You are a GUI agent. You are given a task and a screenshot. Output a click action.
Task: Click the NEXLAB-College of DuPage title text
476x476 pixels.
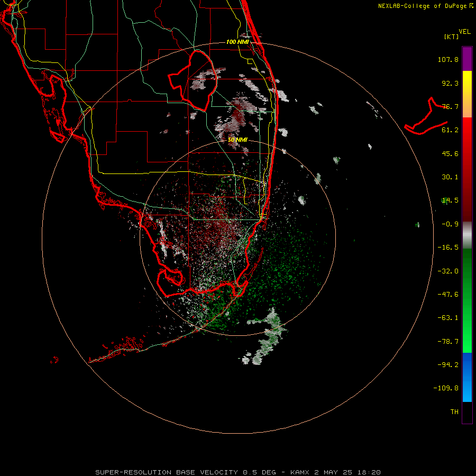point(422,6)
